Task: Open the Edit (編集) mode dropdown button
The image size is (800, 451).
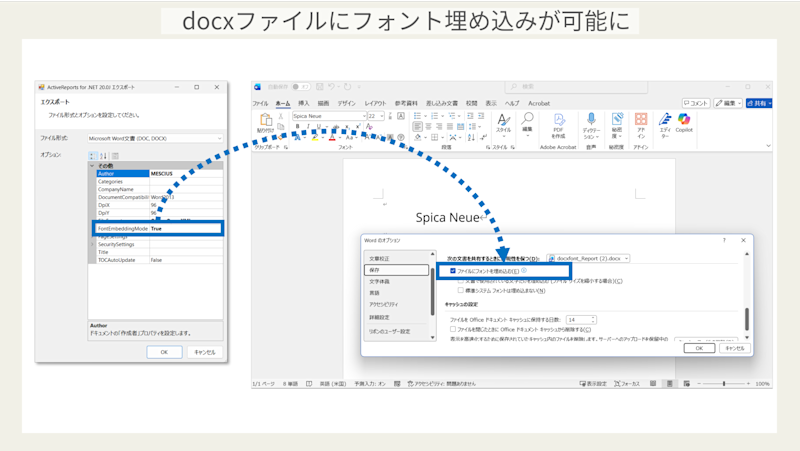Action: click(x=728, y=103)
